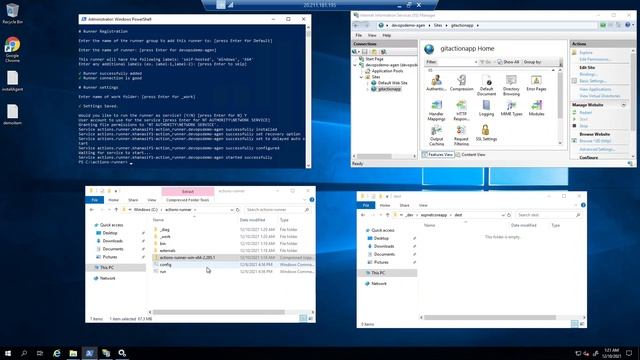Viewport: 640px width, 360px height.
Task: Open the Request Filtering feature
Action: tap(461, 136)
